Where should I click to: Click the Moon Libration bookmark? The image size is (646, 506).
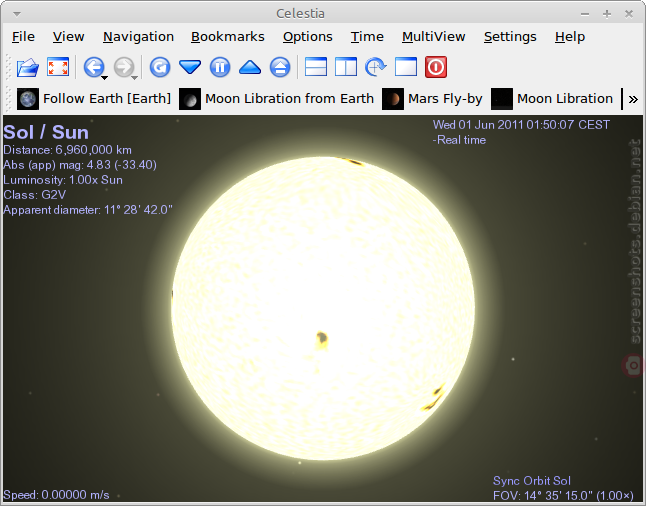click(552, 99)
